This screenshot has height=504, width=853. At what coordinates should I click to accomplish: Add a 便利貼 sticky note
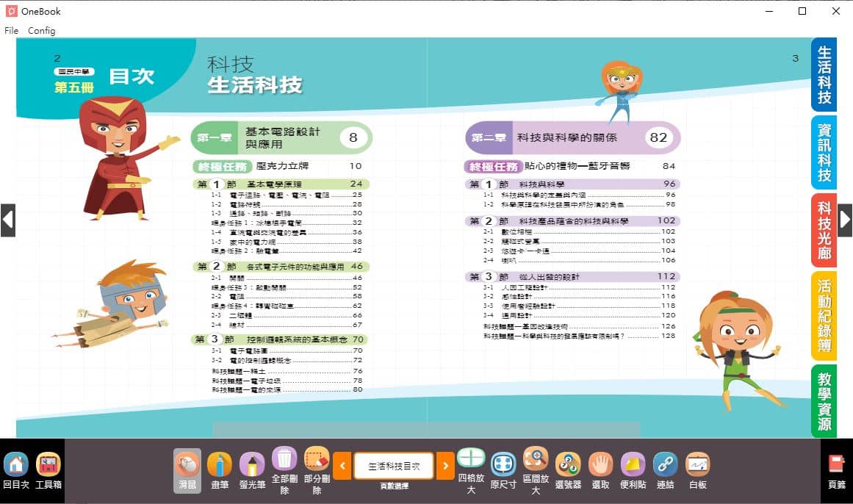[x=633, y=471]
